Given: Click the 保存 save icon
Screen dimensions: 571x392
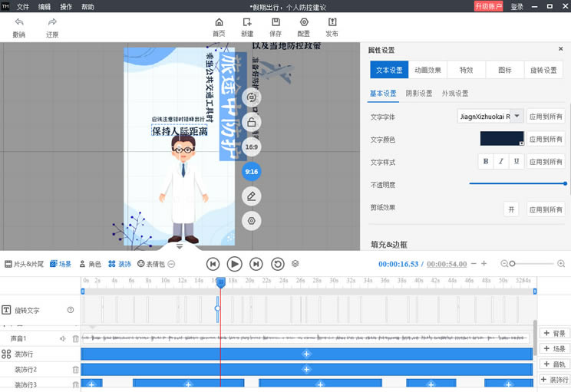Looking at the screenshot, I should [x=276, y=22].
